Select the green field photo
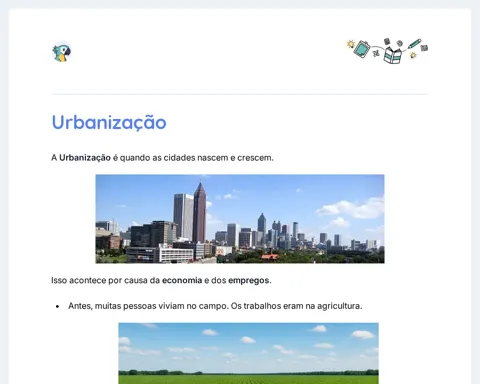 248,353
